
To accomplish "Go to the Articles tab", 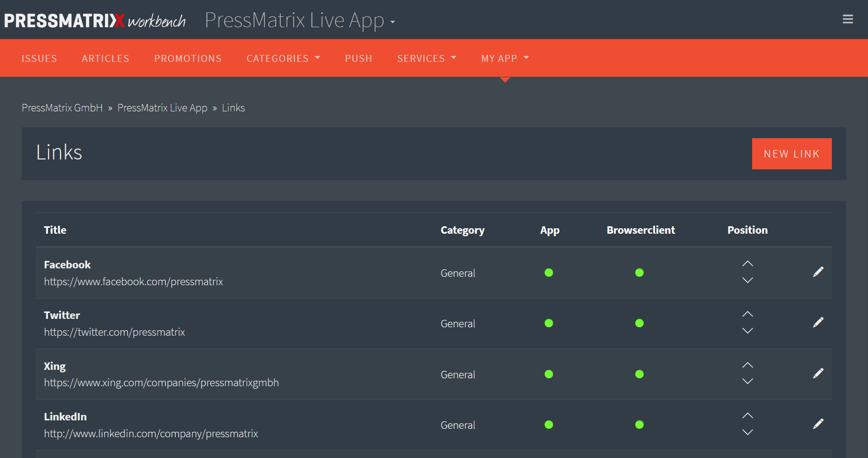I will (x=105, y=58).
